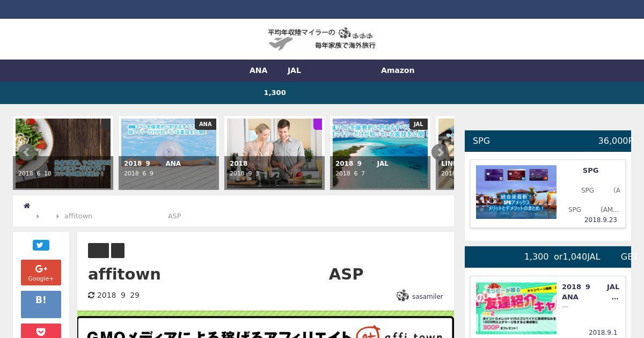Click the 1,300 or1,040JAL sidebar heading
This screenshot has height=338, width=644.
[548, 257]
